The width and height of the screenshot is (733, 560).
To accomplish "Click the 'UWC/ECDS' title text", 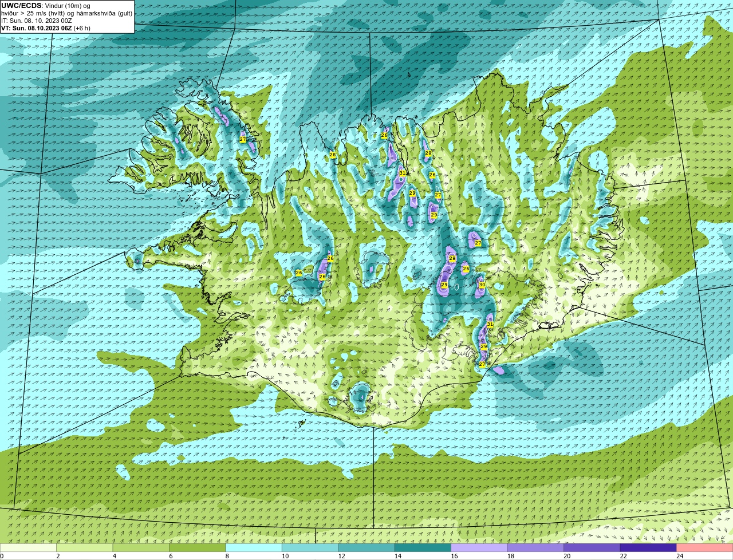I will (21, 6).
